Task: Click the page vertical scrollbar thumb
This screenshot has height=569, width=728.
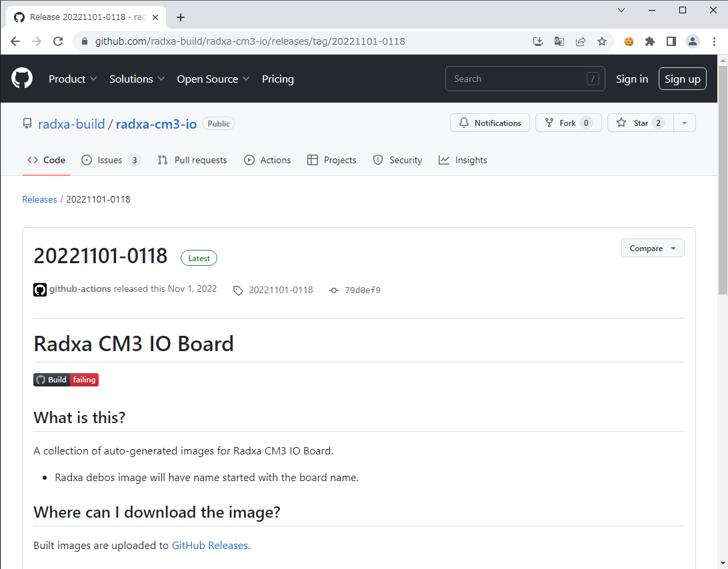Action: (723, 180)
